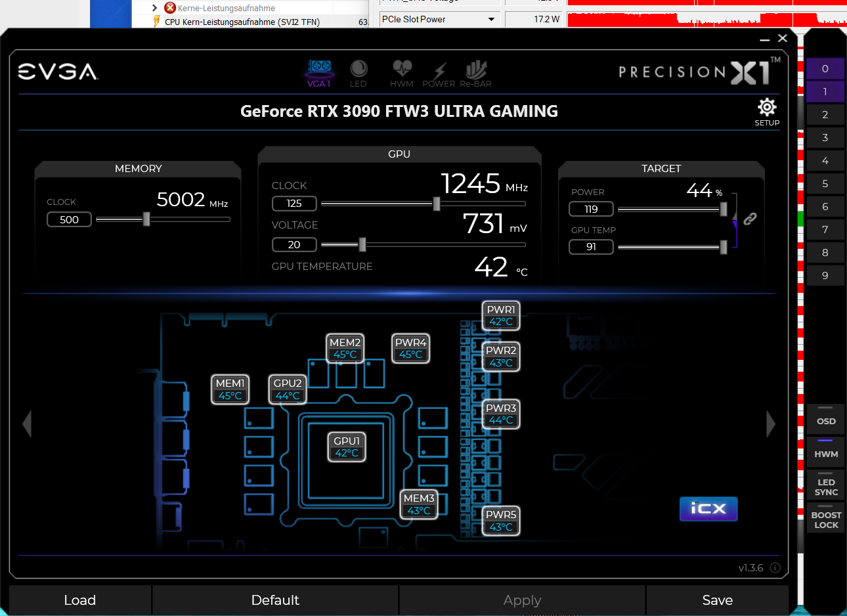Select the PWR5 43°C sensor
The height and width of the screenshot is (616, 847).
click(501, 521)
